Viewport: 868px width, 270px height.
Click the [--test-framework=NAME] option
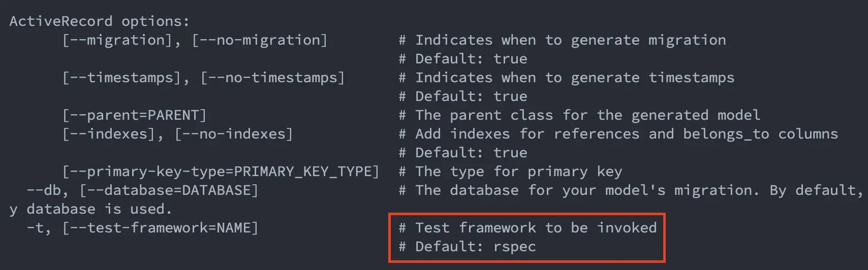160,228
